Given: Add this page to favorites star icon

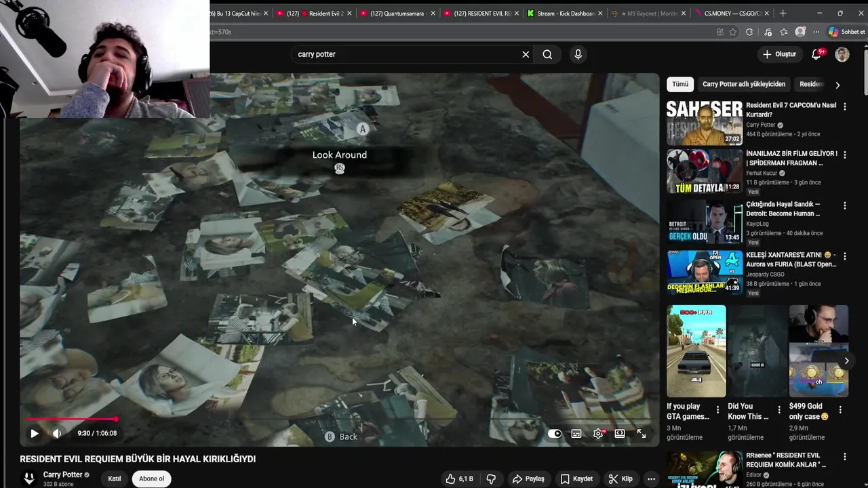Looking at the screenshot, I should [x=733, y=32].
